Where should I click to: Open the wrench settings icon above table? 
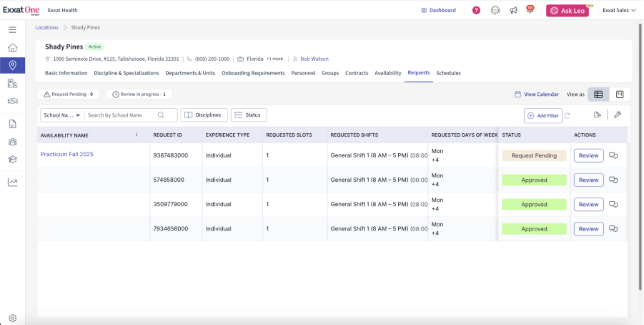(x=618, y=115)
